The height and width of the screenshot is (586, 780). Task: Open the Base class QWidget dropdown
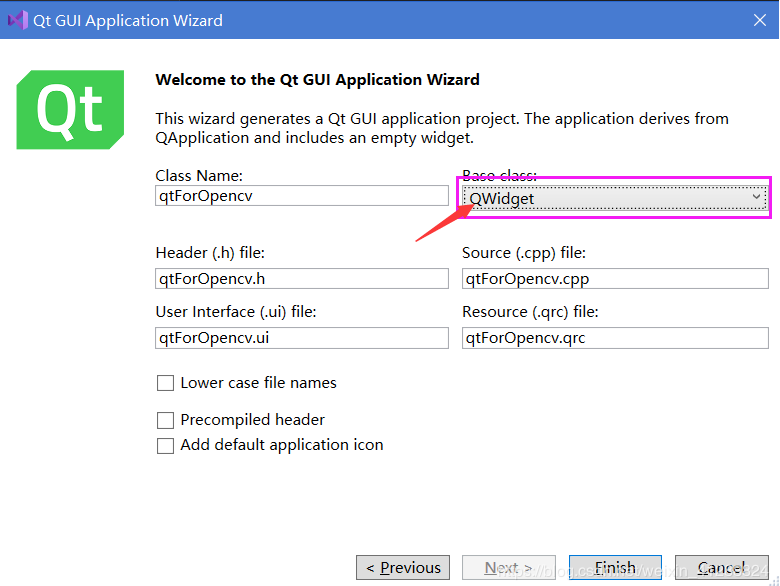coord(615,198)
